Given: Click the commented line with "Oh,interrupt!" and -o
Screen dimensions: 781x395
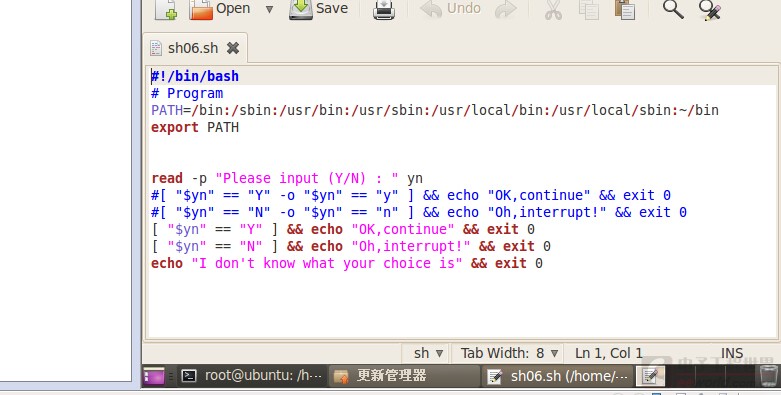Looking at the screenshot, I should click(419, 212).
